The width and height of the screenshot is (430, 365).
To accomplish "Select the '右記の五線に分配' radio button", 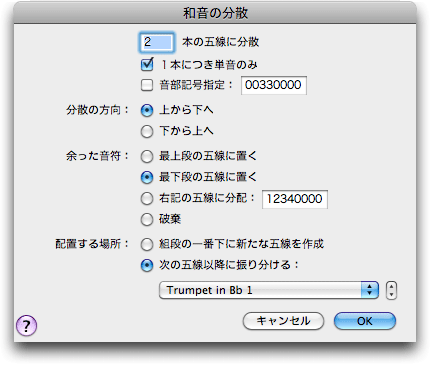I will point(147,198).
